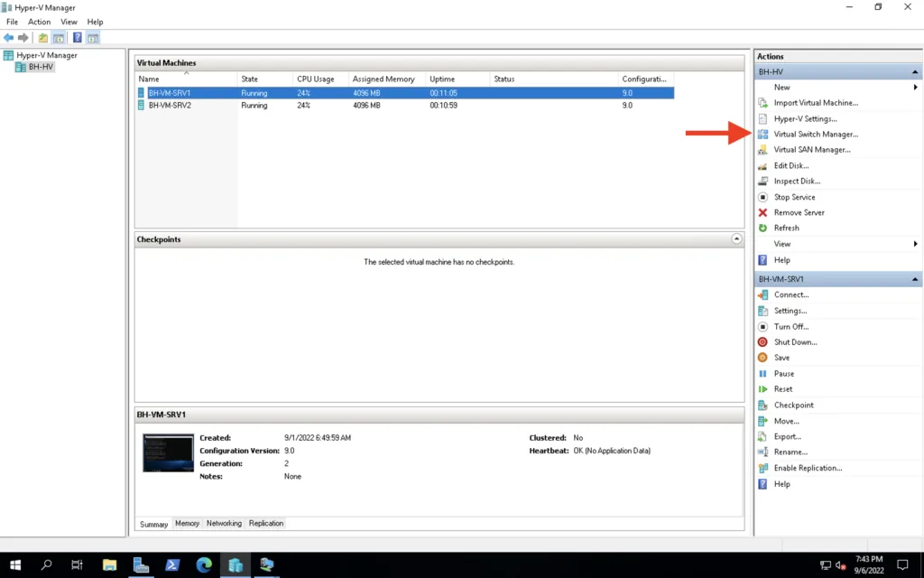Open the File menu

pyautogui.click(x=12, y=22)
